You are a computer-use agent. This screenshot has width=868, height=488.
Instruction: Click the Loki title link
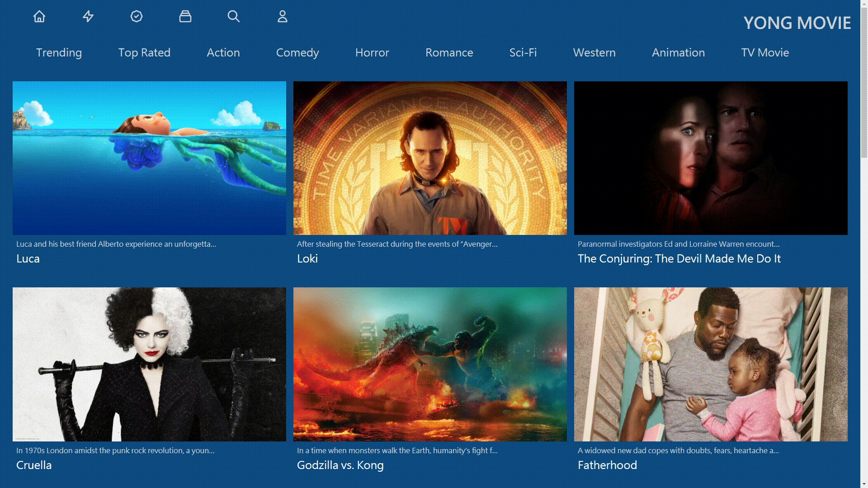307,258
